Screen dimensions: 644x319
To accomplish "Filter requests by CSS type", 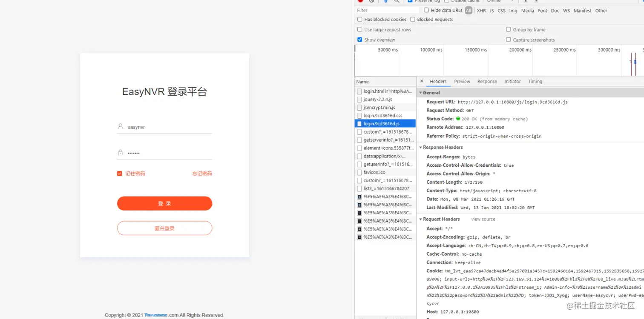I will pyautogui.click(x=501, y=11).
